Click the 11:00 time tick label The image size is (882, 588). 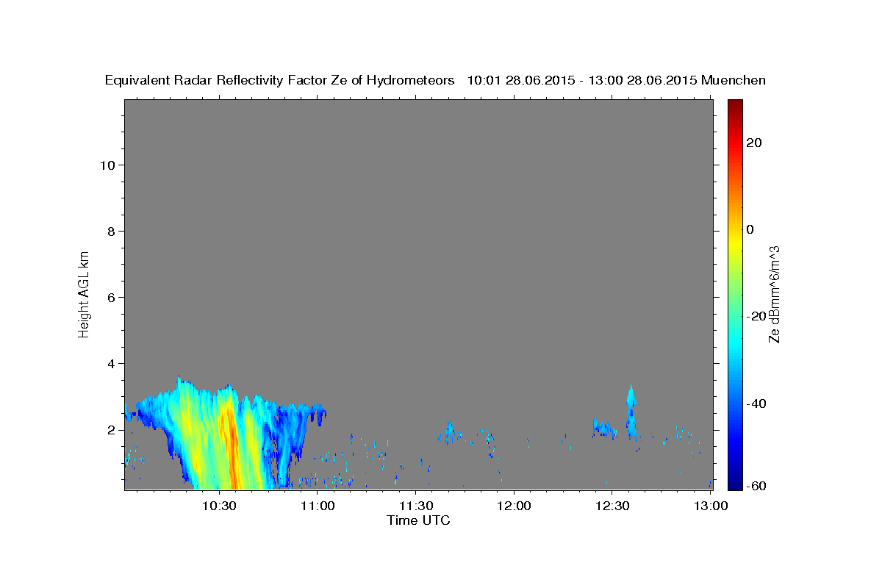[x=318, y=506]
